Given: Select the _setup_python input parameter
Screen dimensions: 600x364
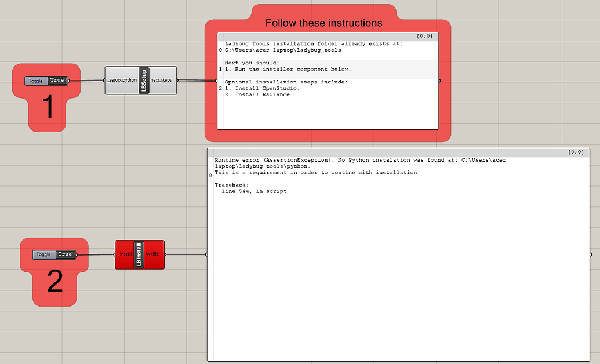Looking at the screenshot, I should coord(122,81).
